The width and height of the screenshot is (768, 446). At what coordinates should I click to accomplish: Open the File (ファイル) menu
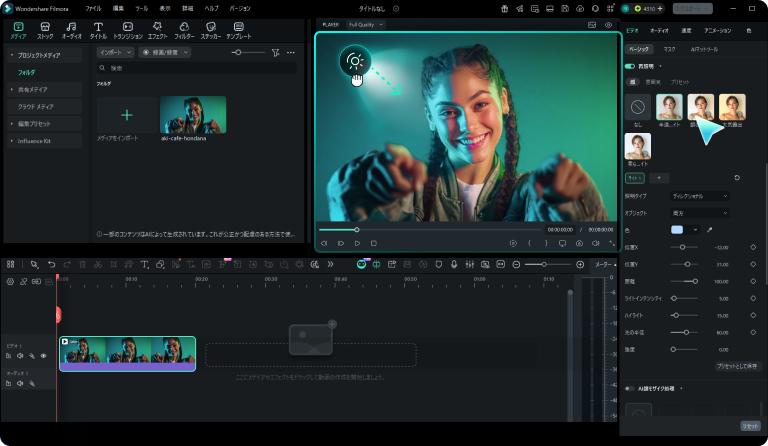[x=93, y=8]
